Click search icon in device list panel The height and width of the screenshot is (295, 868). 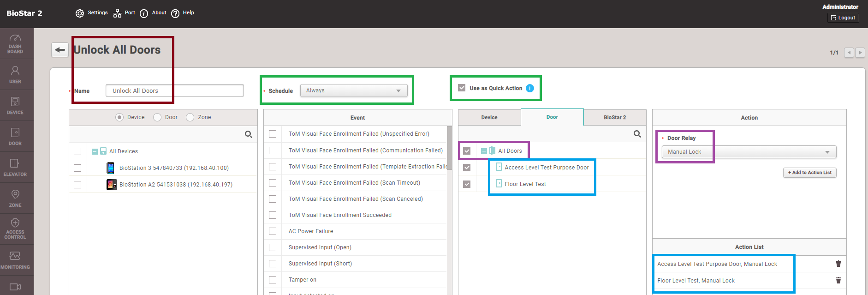[249, 134]
